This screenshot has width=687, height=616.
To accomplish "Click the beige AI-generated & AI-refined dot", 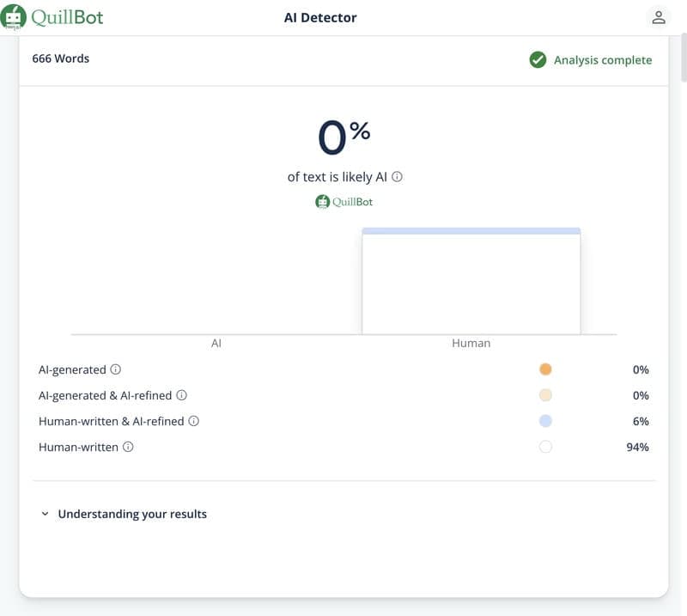I will pyautogui.click(x=545, y=395).
